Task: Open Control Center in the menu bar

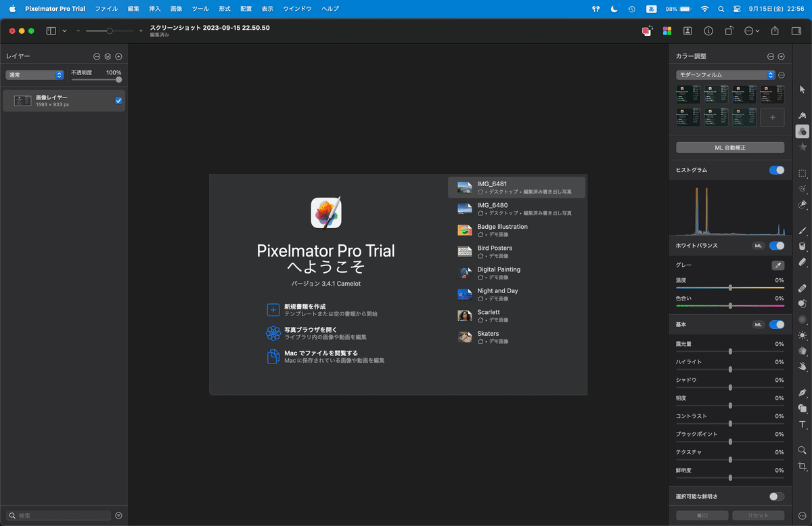Action: [x=738, y=9]
